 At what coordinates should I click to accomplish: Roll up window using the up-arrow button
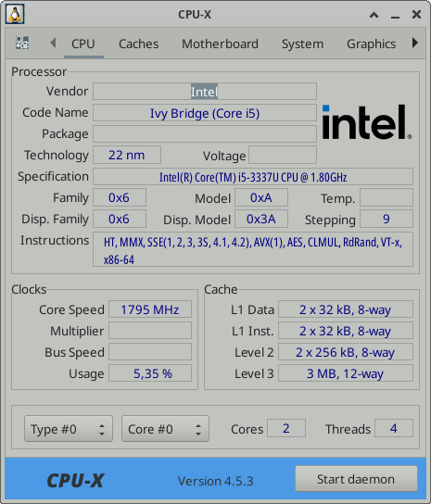374,15
